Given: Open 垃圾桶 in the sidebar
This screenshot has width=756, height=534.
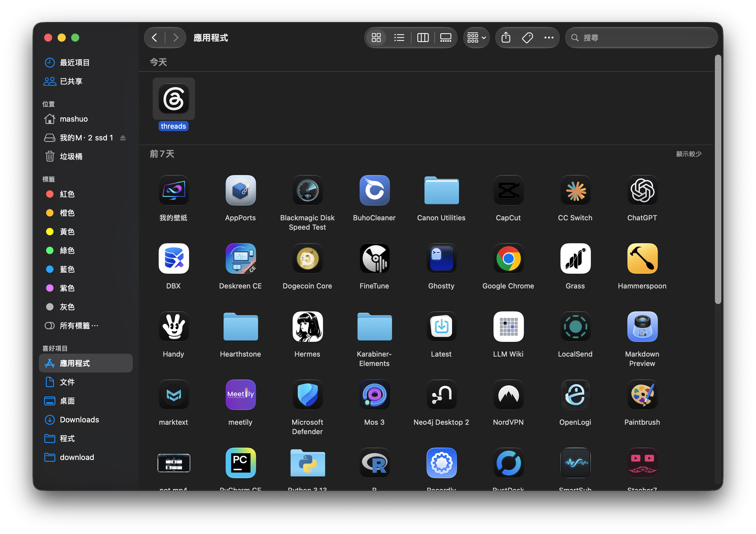Looking at the screenshot, I should point(85,156).
